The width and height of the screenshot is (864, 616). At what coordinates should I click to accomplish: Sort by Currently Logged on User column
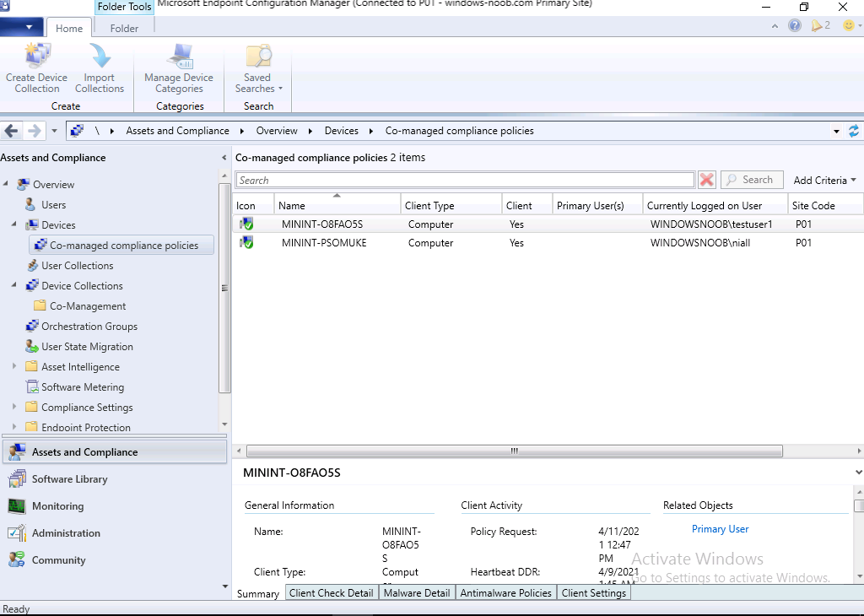pyautogui.click(x=715, y=205)
